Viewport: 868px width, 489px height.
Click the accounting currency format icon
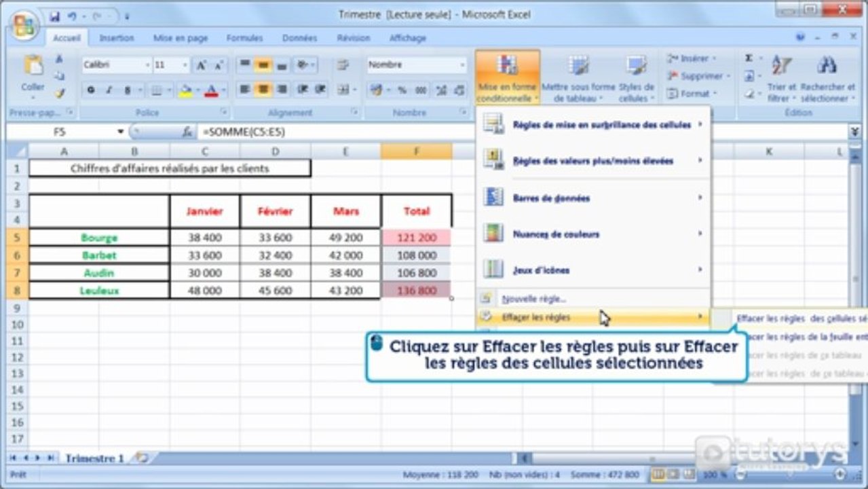click(x=377, y=90)
